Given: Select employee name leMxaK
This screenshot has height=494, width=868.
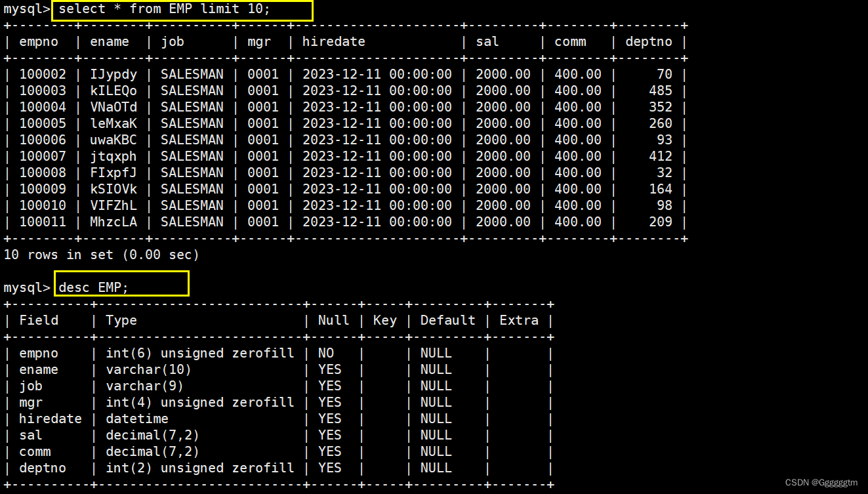Looking at the screenshot, I should click(x=114, y=123).
